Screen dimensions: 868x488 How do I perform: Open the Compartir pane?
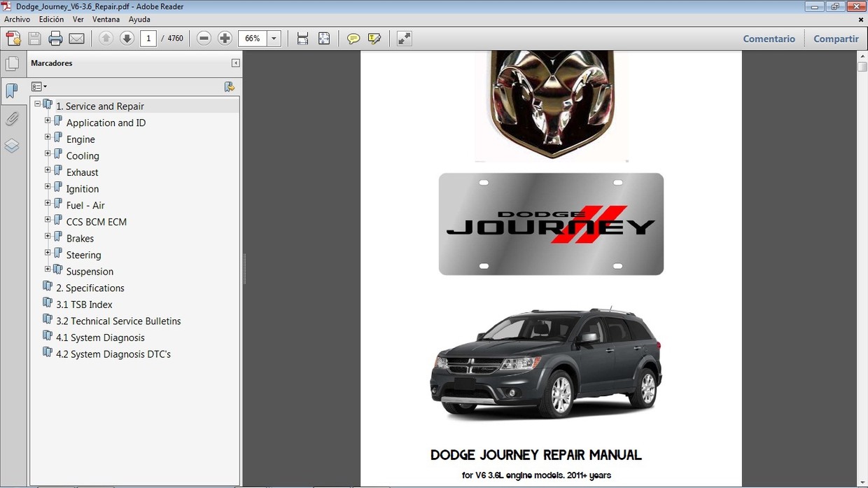[836, 39]
